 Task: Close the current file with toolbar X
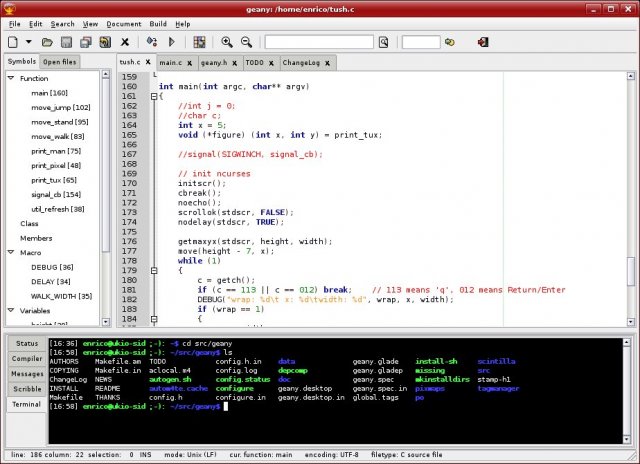[125, 42]
